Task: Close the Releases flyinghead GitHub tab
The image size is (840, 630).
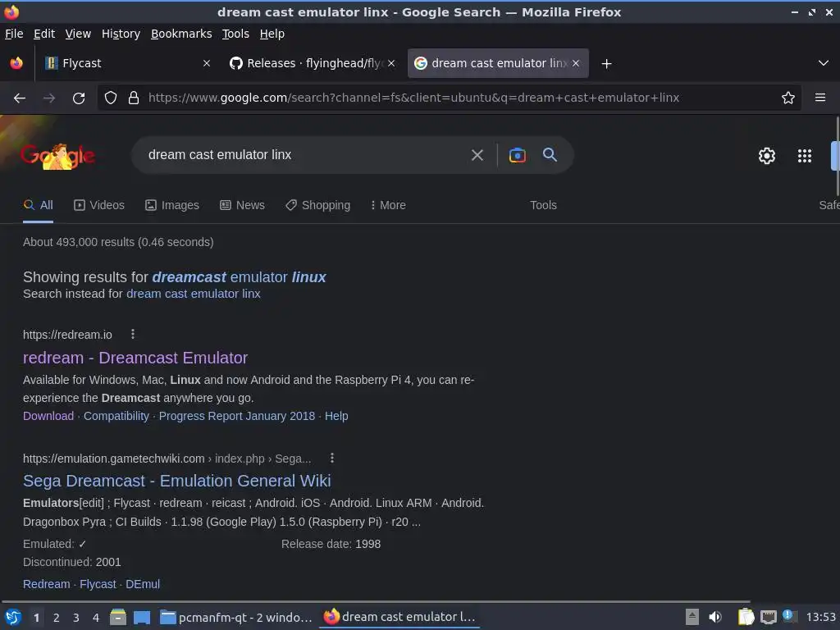Action: coord(391,63)
